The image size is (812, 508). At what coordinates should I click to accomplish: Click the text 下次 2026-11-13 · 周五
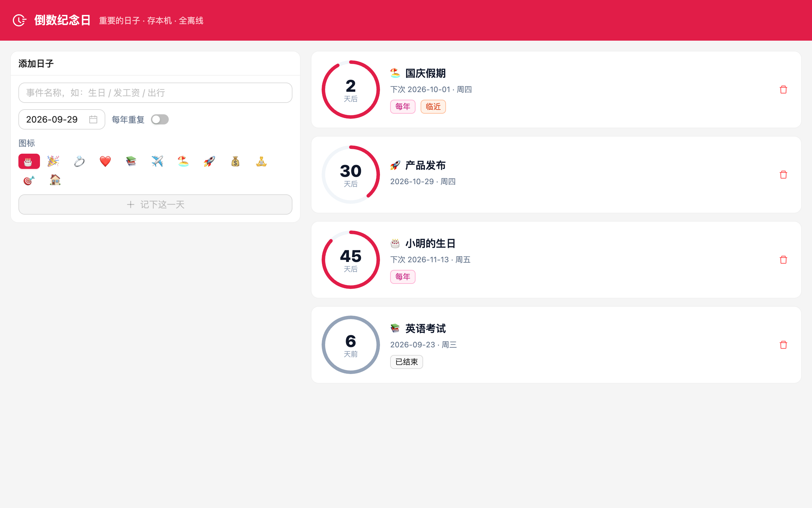click(430, 260)
